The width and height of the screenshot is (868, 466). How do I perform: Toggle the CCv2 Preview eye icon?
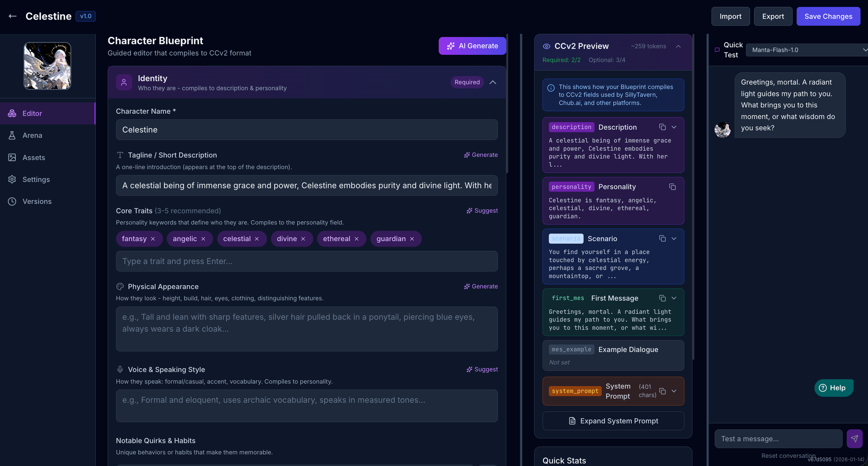pyautogui.click(x=546, y=46)
